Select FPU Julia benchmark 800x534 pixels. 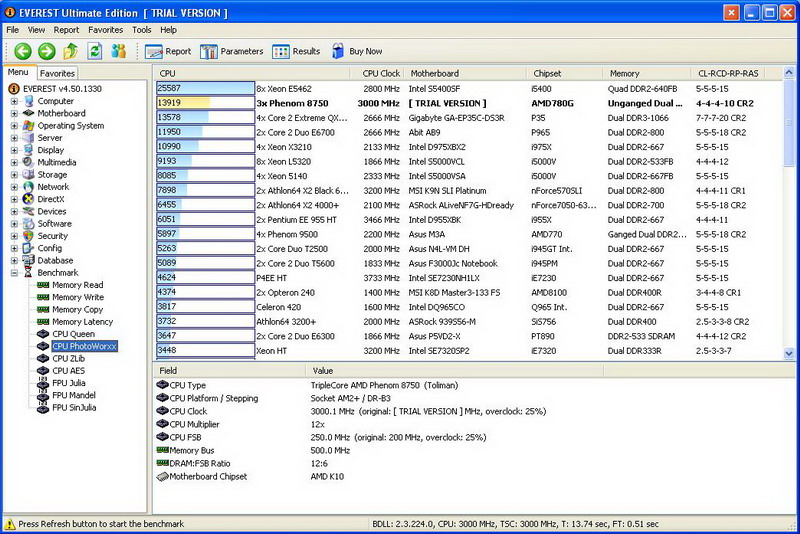[68, 383]
